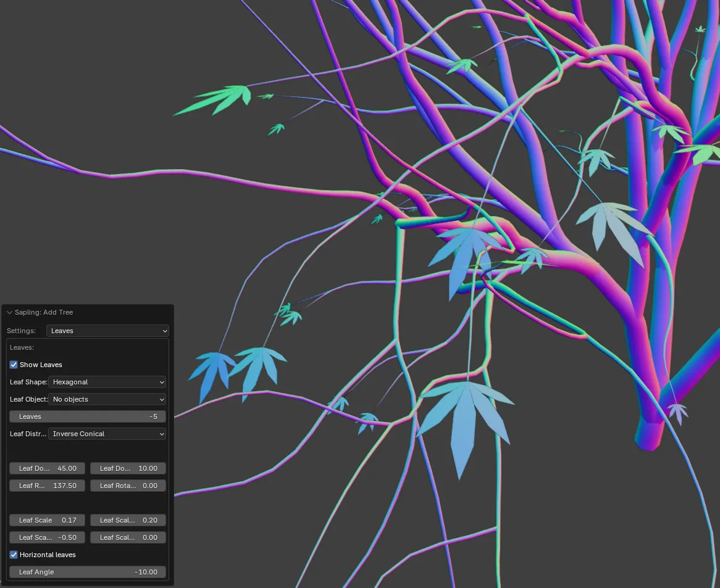Click the Leaf Down variation field showing 10.00

(128, 468)
